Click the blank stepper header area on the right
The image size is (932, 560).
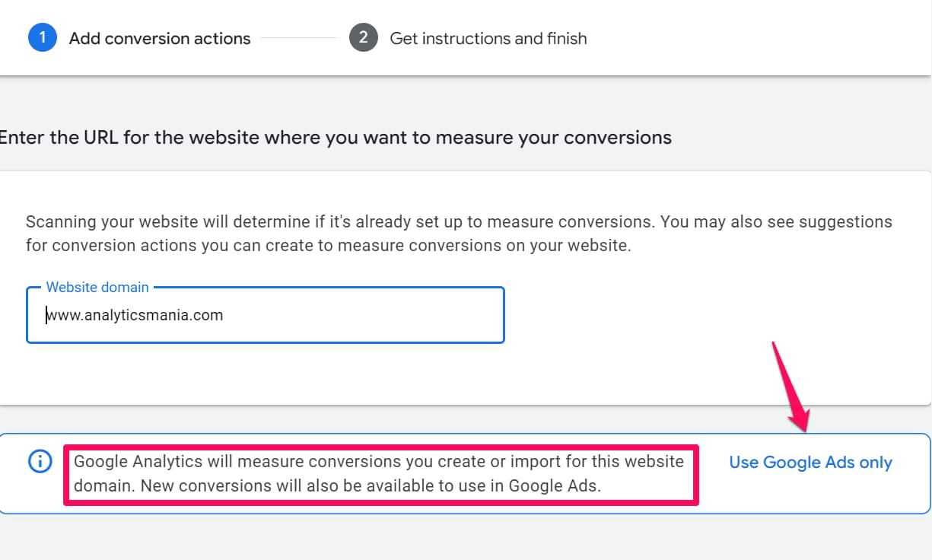tap(761, 38)
